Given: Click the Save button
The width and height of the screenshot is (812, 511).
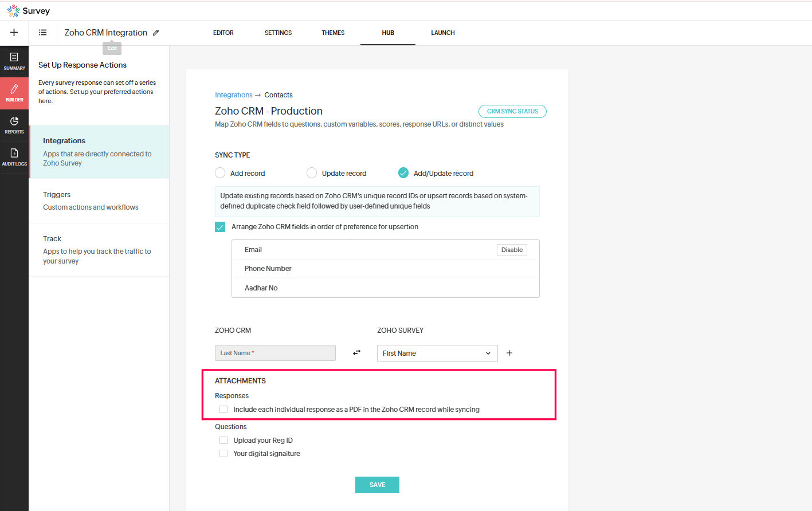Looking at the screenshot, I should pyautogui.click(x=377, y=485).
